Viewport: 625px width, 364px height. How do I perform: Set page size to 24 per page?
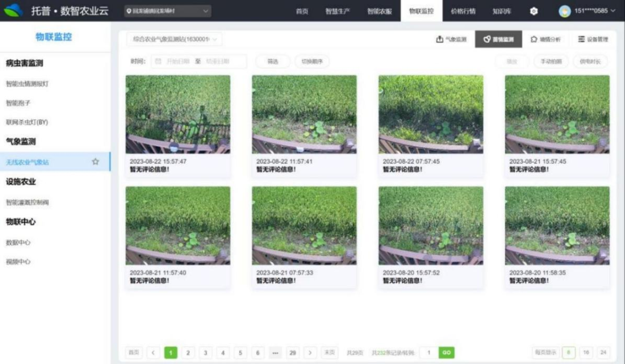point(603,352)
